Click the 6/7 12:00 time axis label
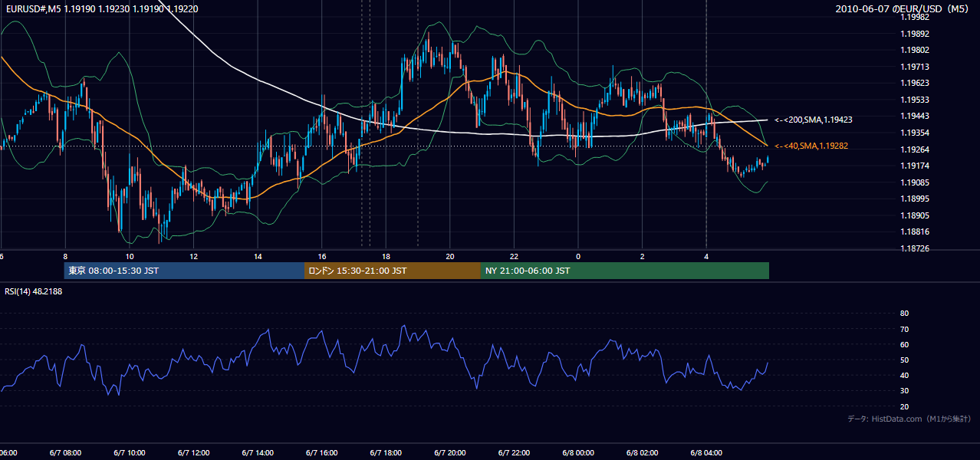The height and width of the screenshot is (460, 980). pyautogui.click(x=192, y=453)
